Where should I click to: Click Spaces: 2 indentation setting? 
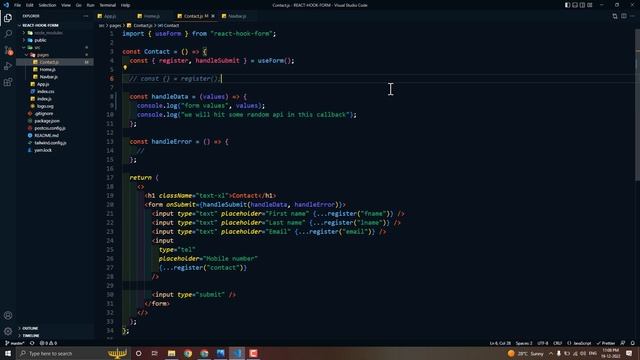coord(524,343)
